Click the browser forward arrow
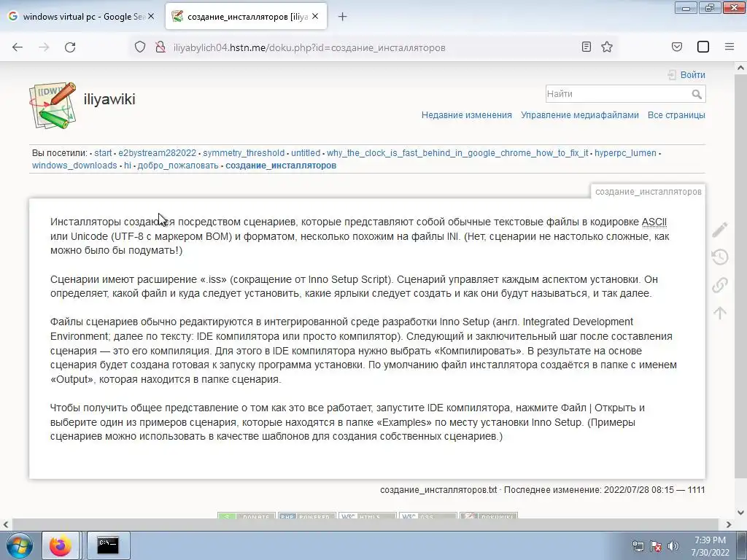 [44, 47]
